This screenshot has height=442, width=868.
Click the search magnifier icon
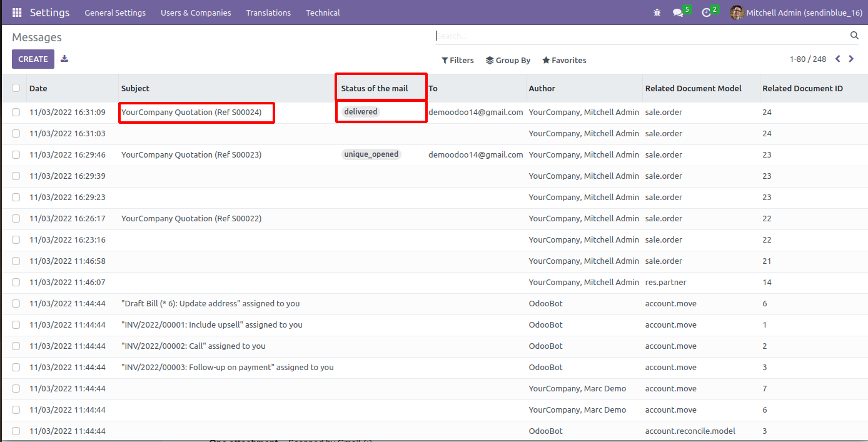point(854,36)
